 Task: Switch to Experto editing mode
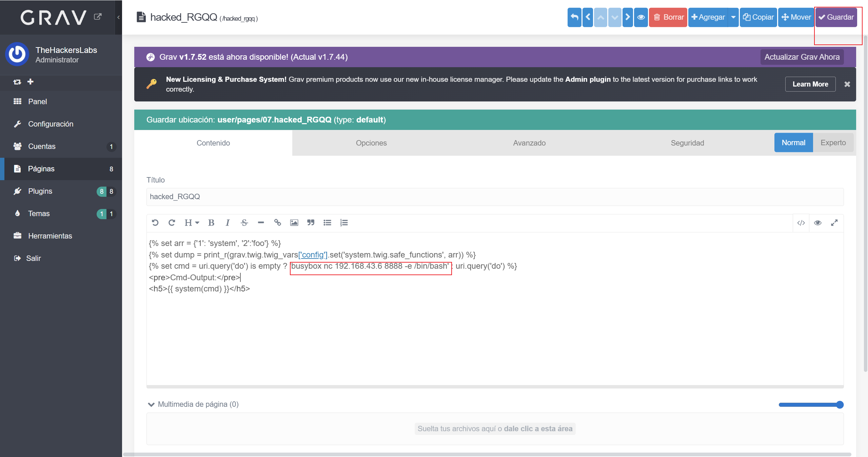pos(833,142)
